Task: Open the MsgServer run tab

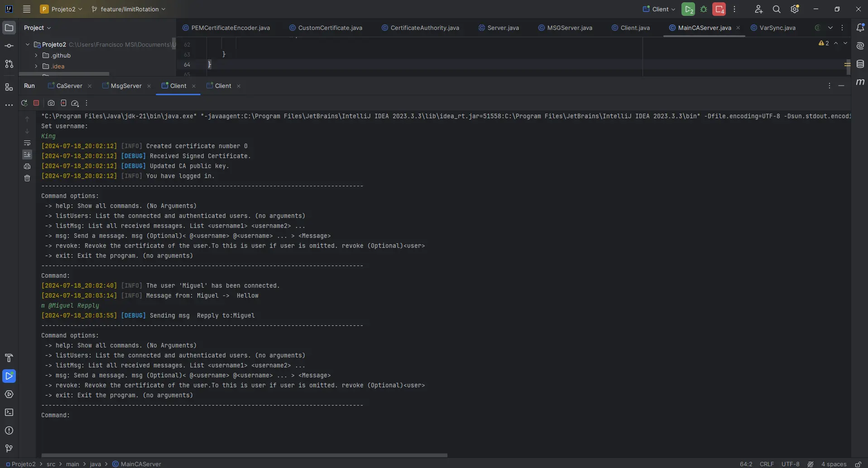Action: [122, 86]
